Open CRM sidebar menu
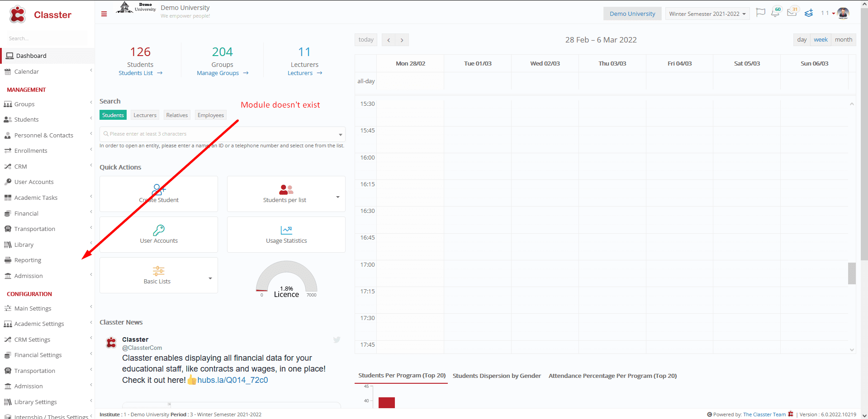The height and width of the screenshot is (419, 868). [47, 166]
